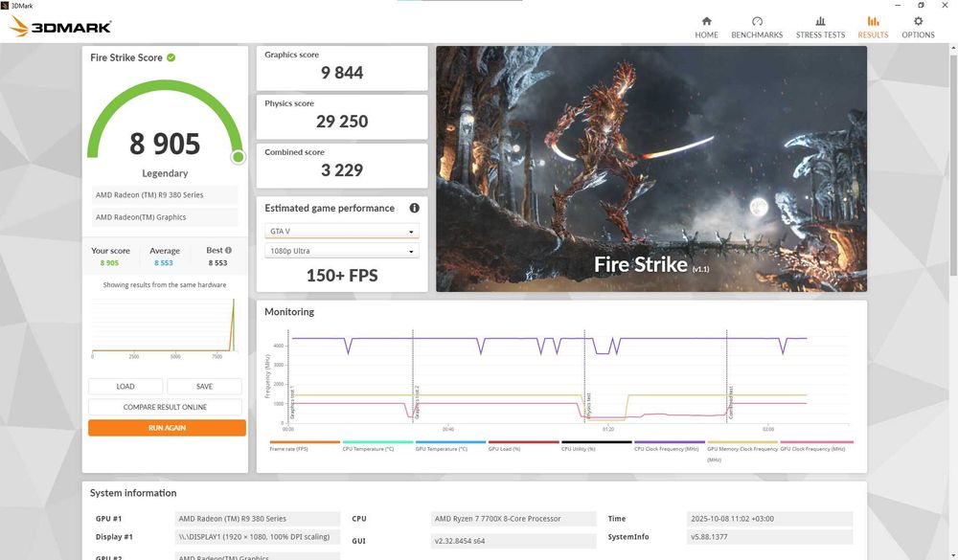This screenshot has width=958, height=560.
Task: Open the Options gear icon
Action: (x=918, y=21)
